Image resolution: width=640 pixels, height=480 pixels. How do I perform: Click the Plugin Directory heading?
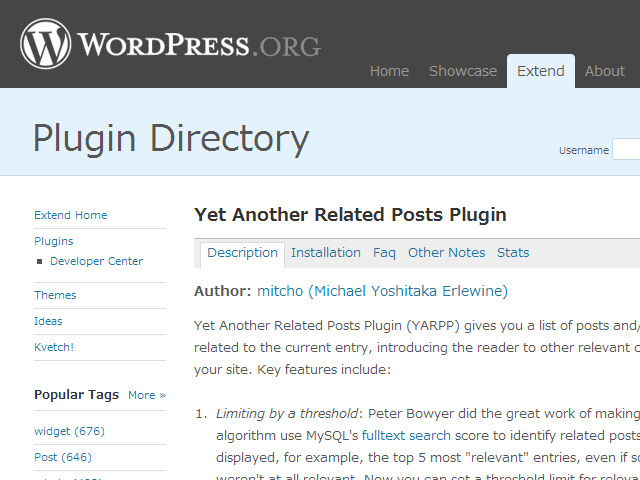click(171, 139)
